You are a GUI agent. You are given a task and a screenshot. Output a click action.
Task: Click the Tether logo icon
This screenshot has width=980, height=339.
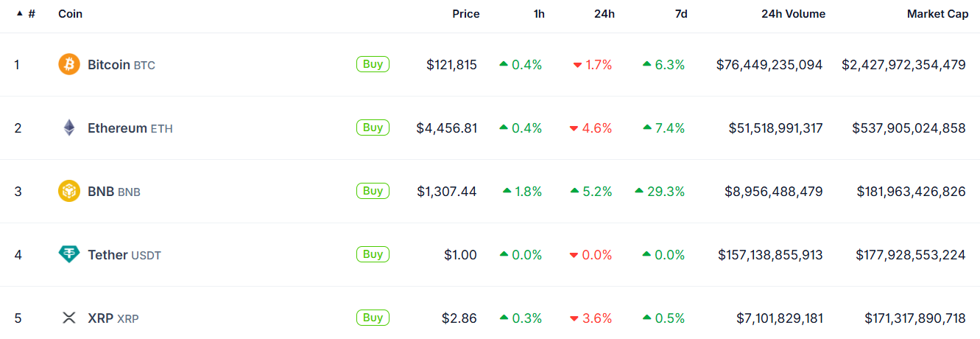click(68, 255)
